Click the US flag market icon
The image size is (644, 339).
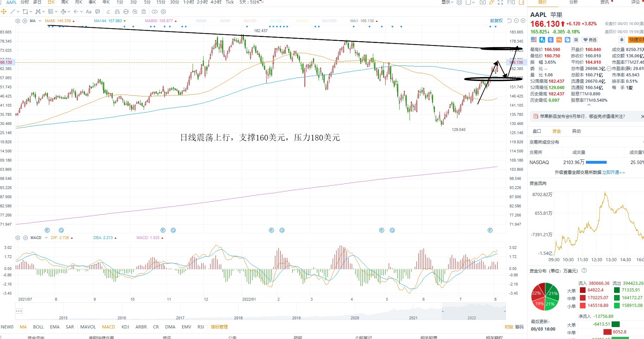click(534, 40)
